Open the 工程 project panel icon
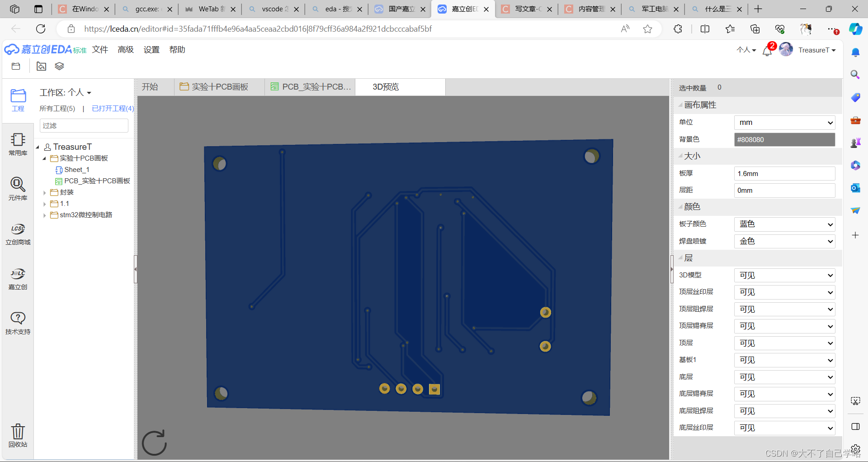The width and height of the screenshot is (868, 462). coord(18,100)
